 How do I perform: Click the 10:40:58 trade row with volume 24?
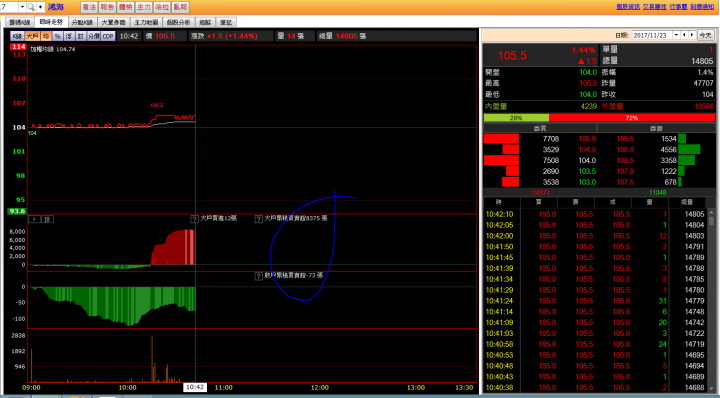point(595,344)
